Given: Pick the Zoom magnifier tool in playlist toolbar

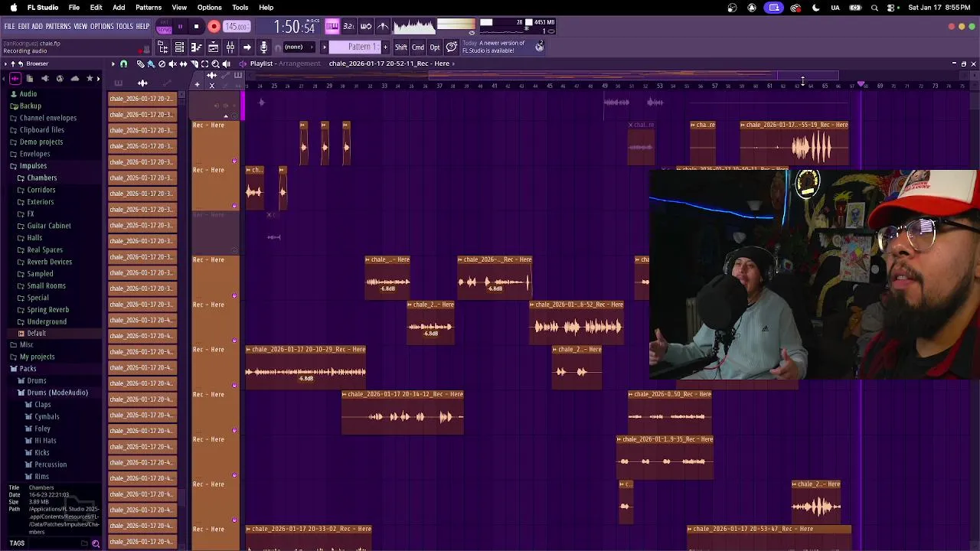Looking at the screenshot, I should tap(215, 64).
